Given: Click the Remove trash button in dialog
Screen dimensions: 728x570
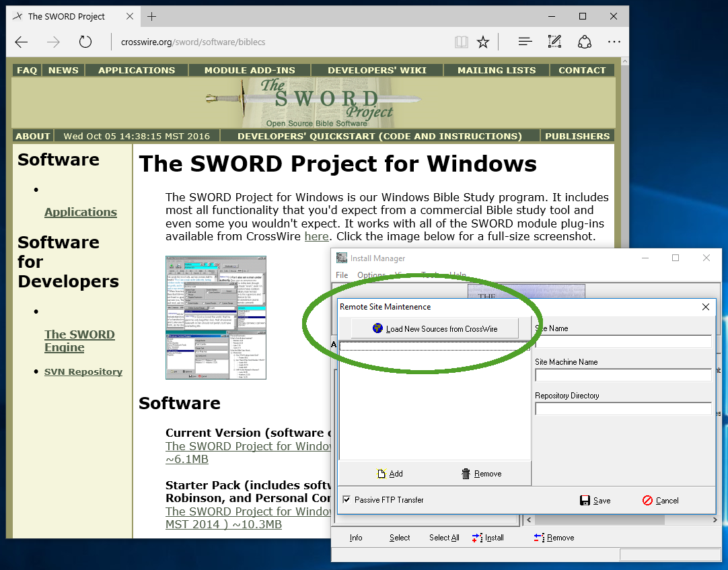Looking at the screenshot, I should [x=481, y=474].
